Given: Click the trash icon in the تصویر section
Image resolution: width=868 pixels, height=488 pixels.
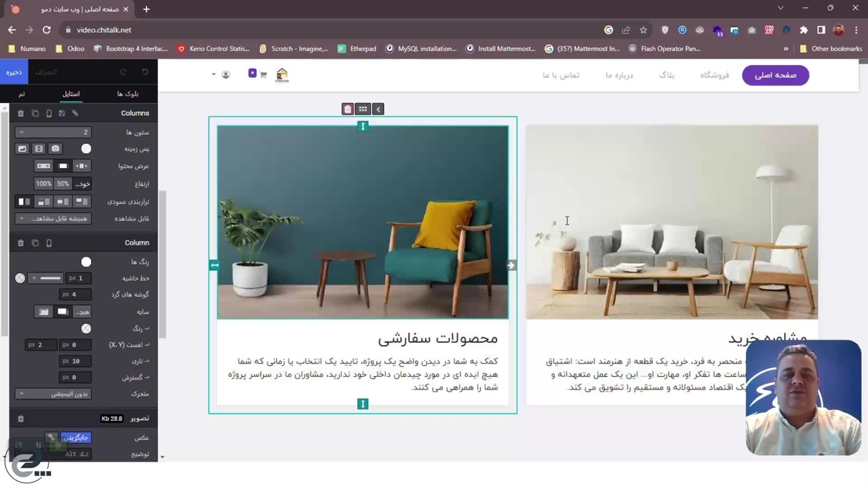Looking at the screenshot, I should pyautogui.click(x=20, y=419).
